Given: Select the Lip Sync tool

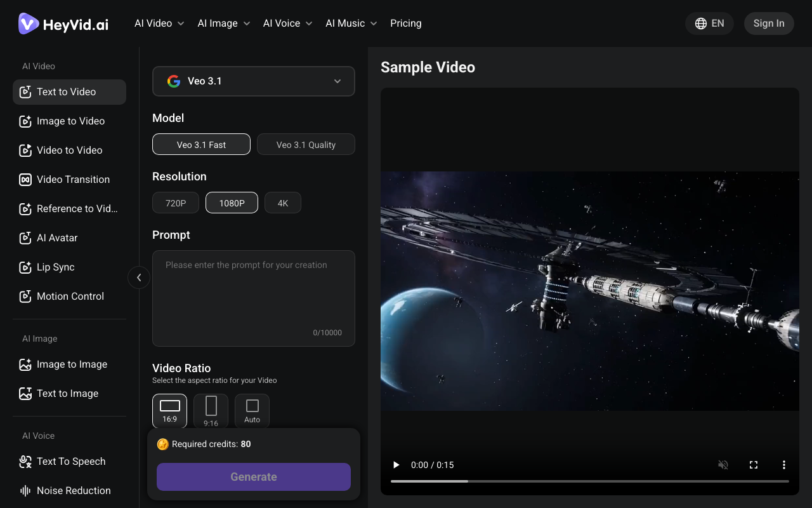Looking at the screenshot, I should [55, 267].
